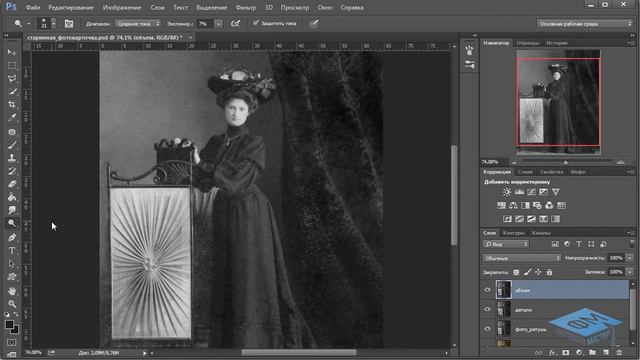Open the Opacity slider arrow
Image resolution: width=640 pixels, height=360 pixels.
pyautogui.click(x=630, y=258)
